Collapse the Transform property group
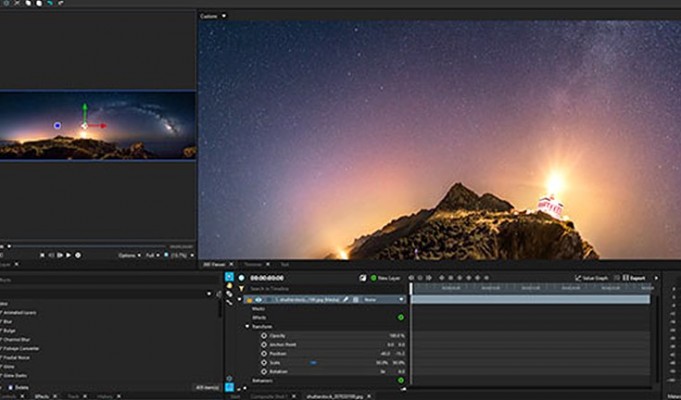This screenshot has height=400, width=681. 248,327
